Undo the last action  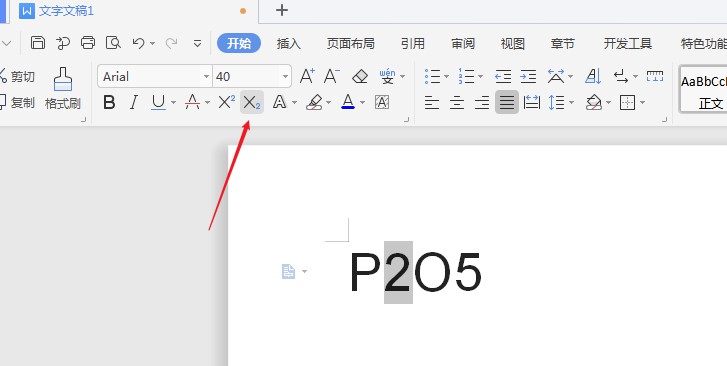pyautogui.click(x=138, y=43)
